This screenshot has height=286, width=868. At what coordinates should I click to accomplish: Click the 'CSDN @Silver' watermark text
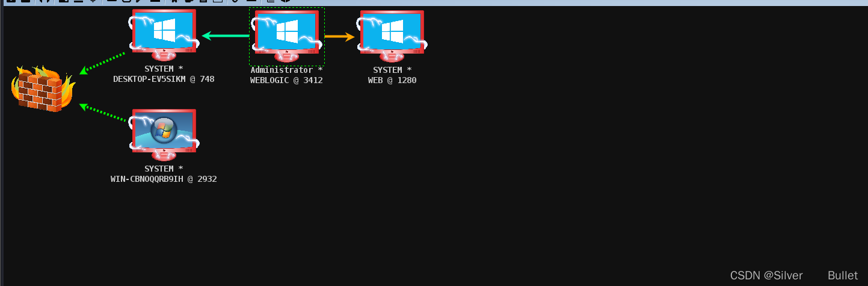pyautogui.click(x=766, y=275)
